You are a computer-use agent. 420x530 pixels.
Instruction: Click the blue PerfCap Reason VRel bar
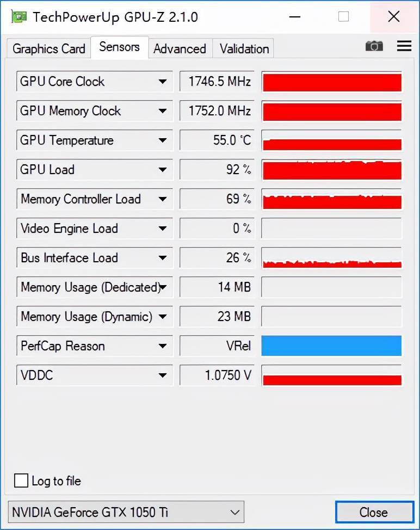click(x=331, y=346)
